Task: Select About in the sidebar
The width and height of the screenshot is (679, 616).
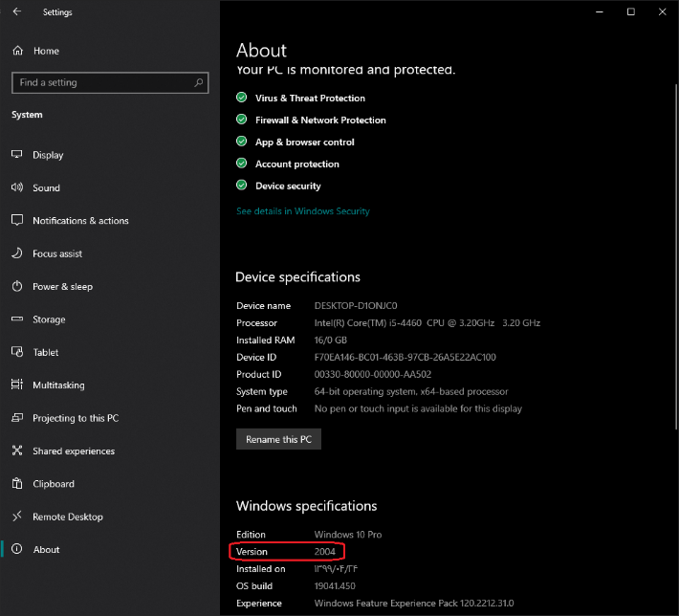Action: pyautogui.click(x=46, y=549)
